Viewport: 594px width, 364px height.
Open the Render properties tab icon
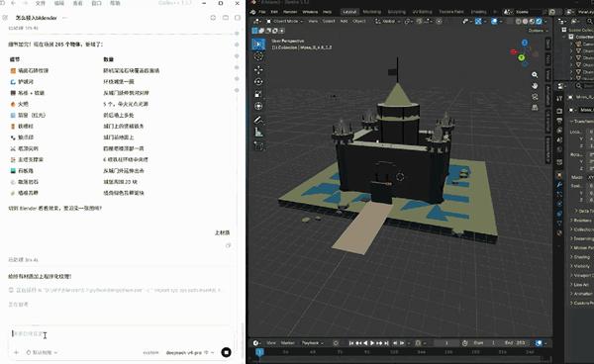[x=559, y=111]
